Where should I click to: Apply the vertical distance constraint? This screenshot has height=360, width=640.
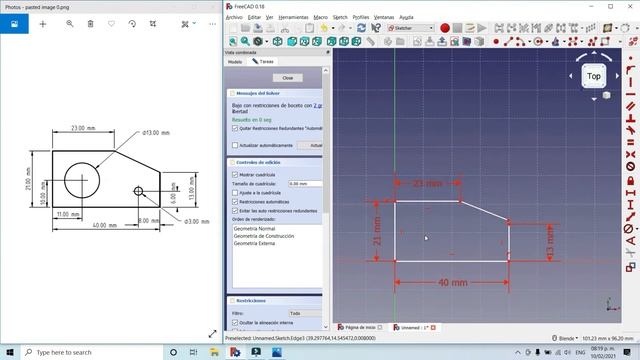click(x=631, y=204)
